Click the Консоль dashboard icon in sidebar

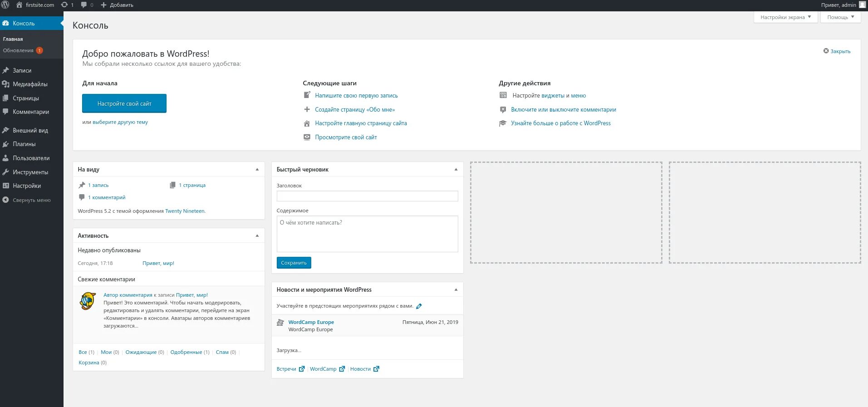point(5,23)
